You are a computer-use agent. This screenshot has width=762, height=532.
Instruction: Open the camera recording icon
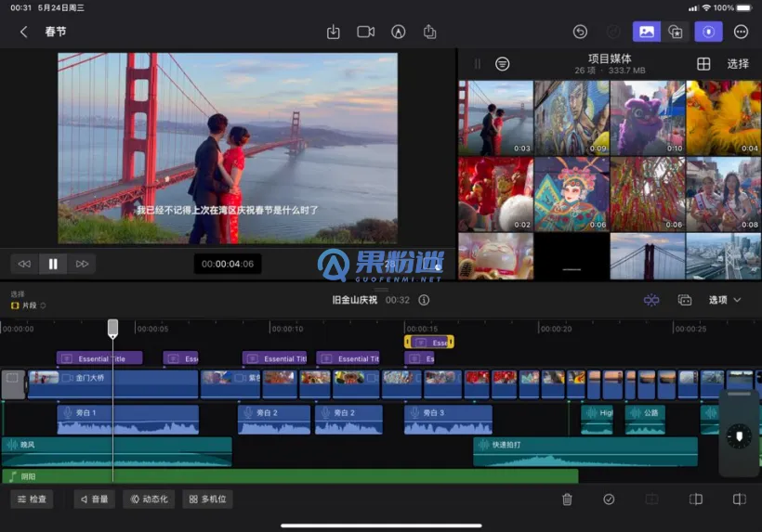(x=366, y=32)
